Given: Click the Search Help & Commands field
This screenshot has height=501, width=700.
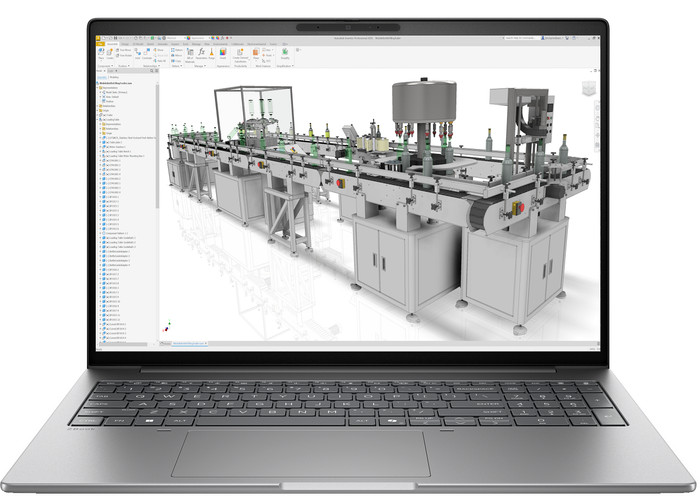Looking at the screenshot, I should pos(520,38).
